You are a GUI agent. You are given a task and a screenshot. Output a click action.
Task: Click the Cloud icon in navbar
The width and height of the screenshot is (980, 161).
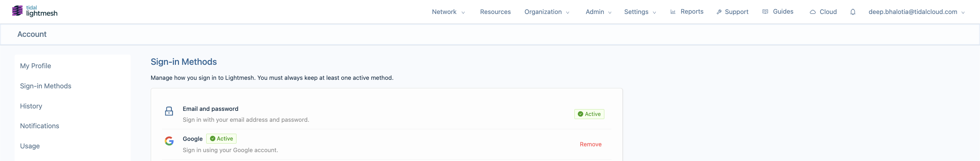coord(813,12)
